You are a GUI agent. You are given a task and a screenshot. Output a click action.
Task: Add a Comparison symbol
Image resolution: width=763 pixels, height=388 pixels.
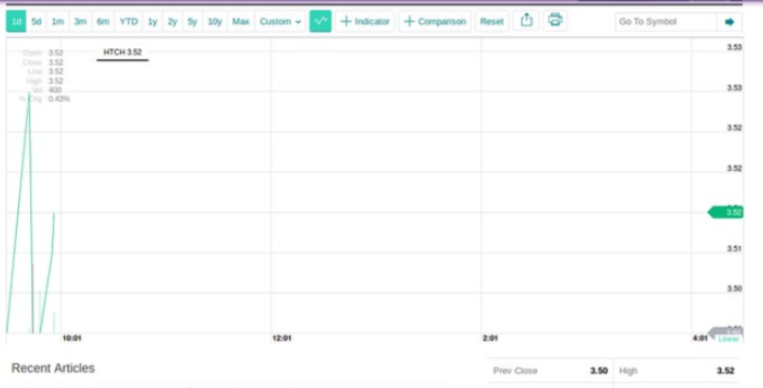(x=435, y=21)
